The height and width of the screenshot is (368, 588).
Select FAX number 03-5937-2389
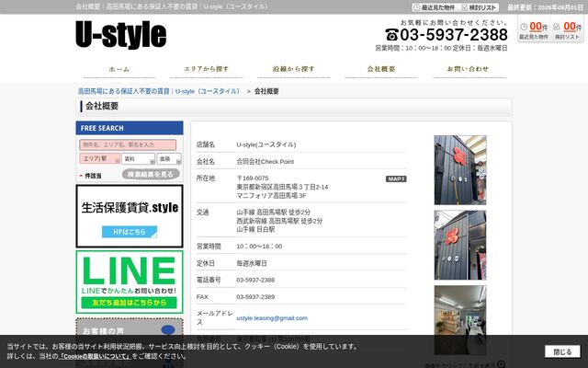255,296
